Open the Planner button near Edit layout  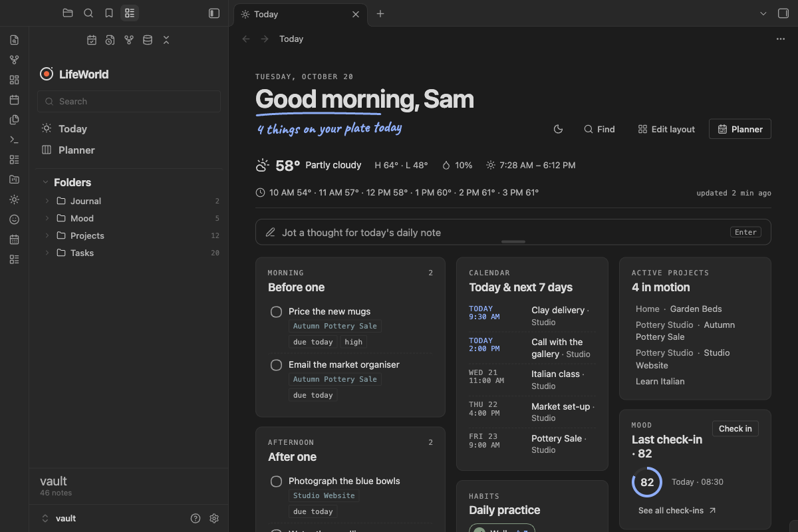click(740, 129)
